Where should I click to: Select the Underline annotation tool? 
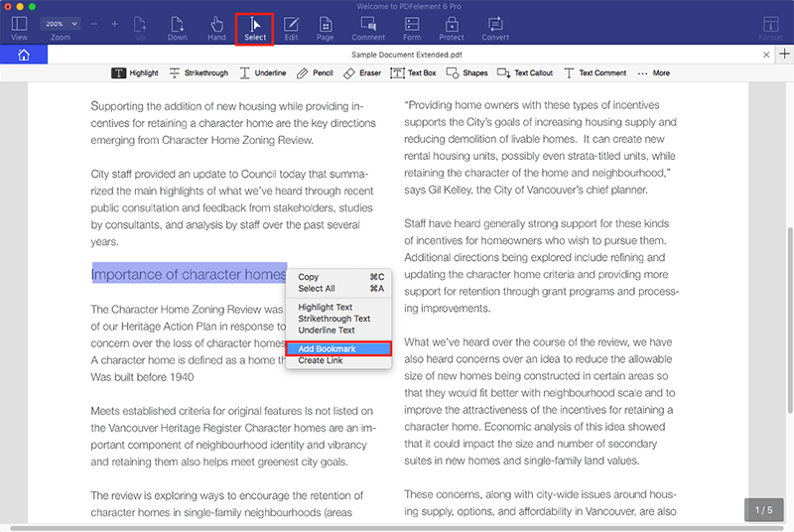[263, 72]
